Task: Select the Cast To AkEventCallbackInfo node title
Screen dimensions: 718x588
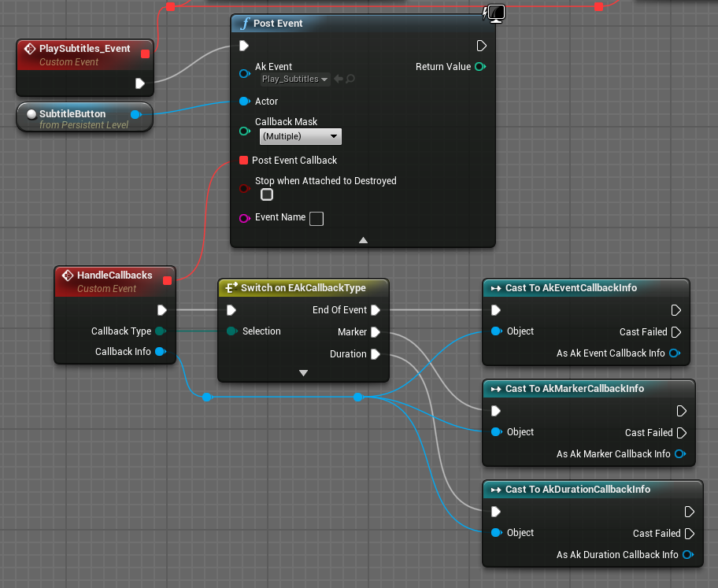Action: point(571,288)
